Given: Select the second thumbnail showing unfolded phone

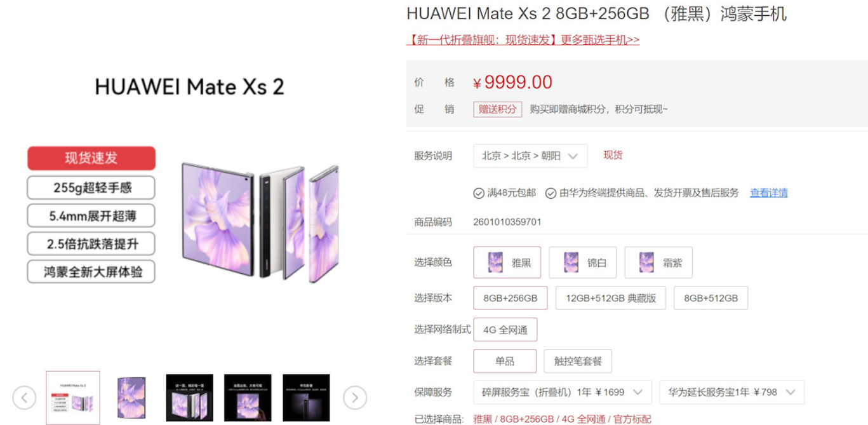Looking at the screenshot, I should pyautogui.click(x=131, y=398).
